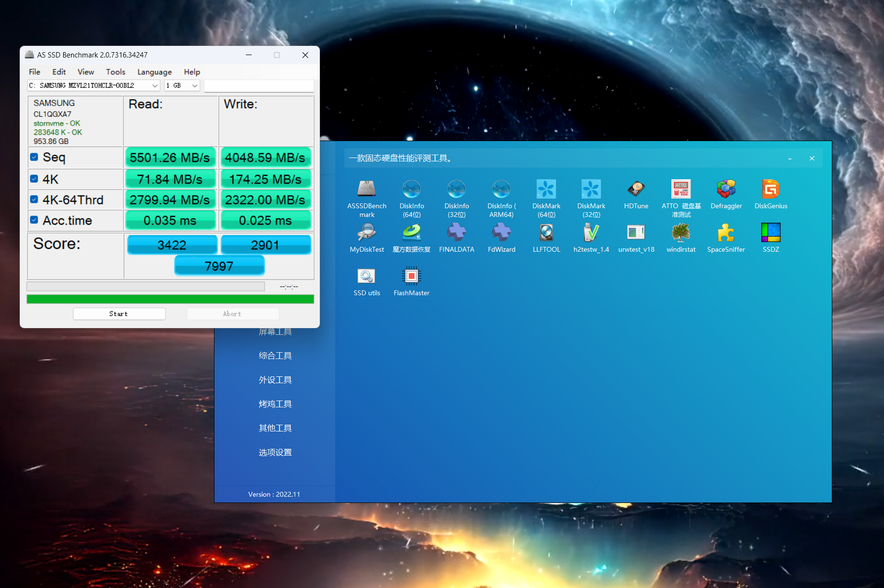Image resolution: width=884 pixels, height=588 pixels.
Task: Click the Start benchmark button
Action: tap(119, 314)
